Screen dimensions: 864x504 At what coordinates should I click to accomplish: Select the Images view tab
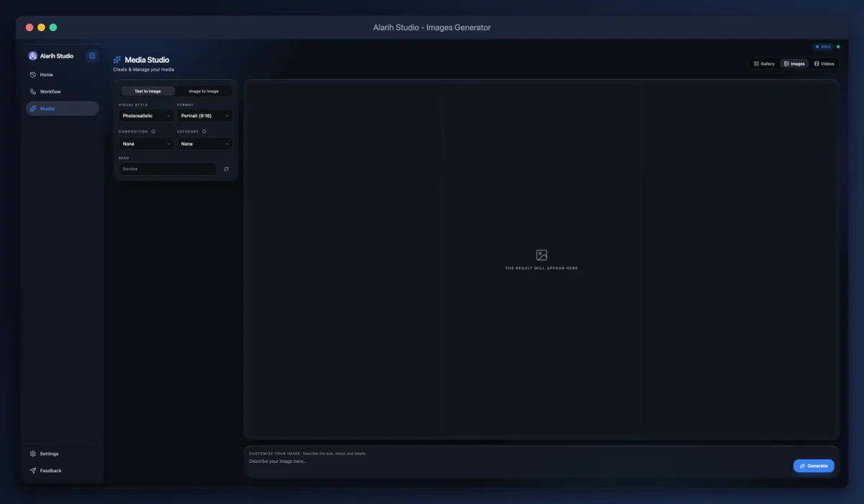(794, 63)
